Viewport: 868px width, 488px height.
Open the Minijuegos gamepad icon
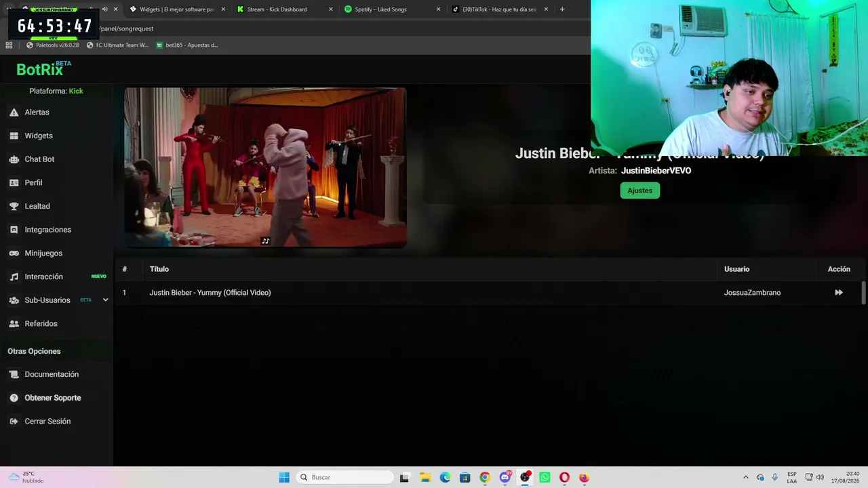click(x=14, y=253)
